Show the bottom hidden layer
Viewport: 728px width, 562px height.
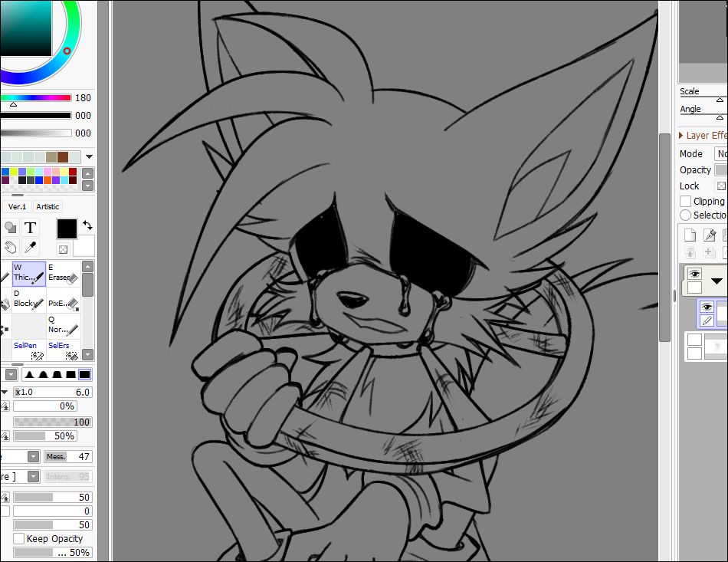(694, 340)
